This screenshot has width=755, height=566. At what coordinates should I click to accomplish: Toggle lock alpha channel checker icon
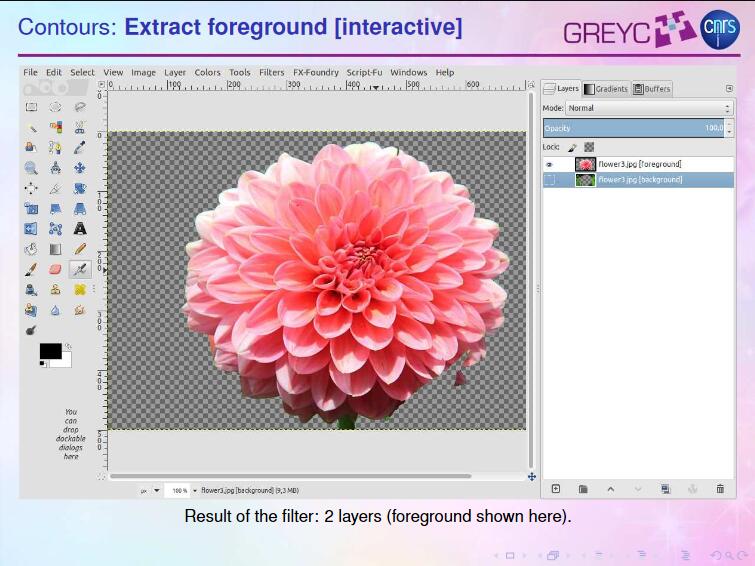pos(589,147)
